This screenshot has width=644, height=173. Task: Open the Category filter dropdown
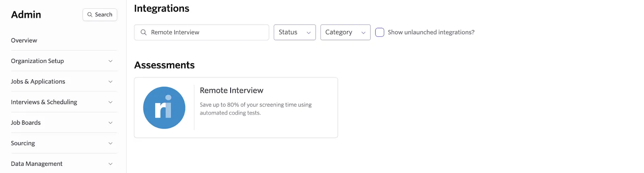[x=345, y=32]
